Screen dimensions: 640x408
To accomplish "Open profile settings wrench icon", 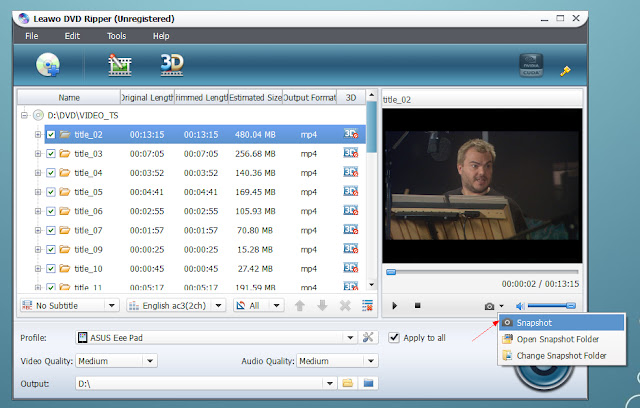I will [368, 337].
